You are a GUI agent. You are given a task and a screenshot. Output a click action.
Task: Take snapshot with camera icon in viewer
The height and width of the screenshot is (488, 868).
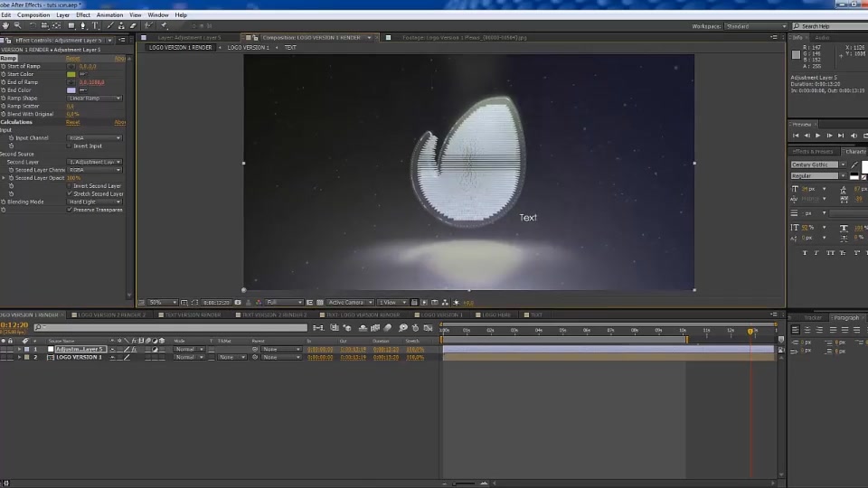238,303
